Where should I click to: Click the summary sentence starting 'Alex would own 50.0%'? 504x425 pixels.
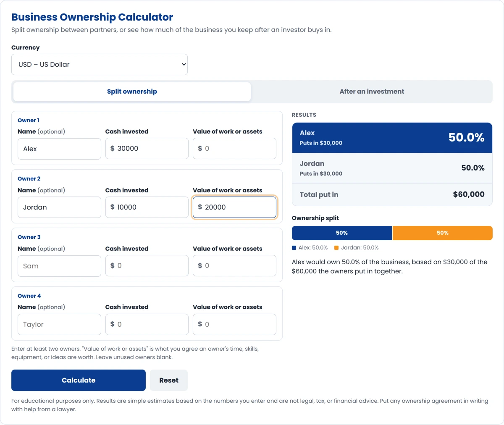390,267
